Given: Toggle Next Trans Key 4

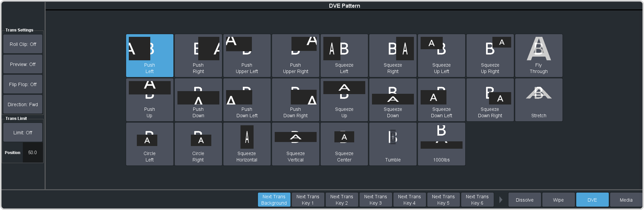Looking at the screenshot, I should coord(410,200).
